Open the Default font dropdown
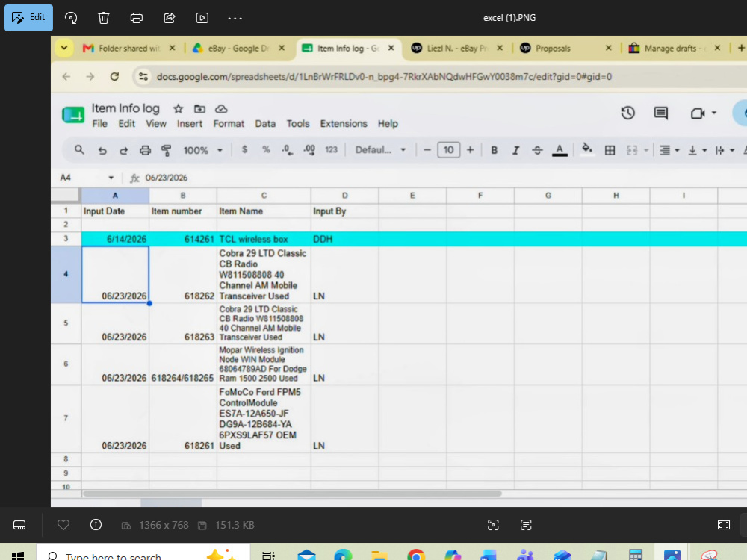The height and width of the screenshot is (560, 747). click(x=381, y=149)
